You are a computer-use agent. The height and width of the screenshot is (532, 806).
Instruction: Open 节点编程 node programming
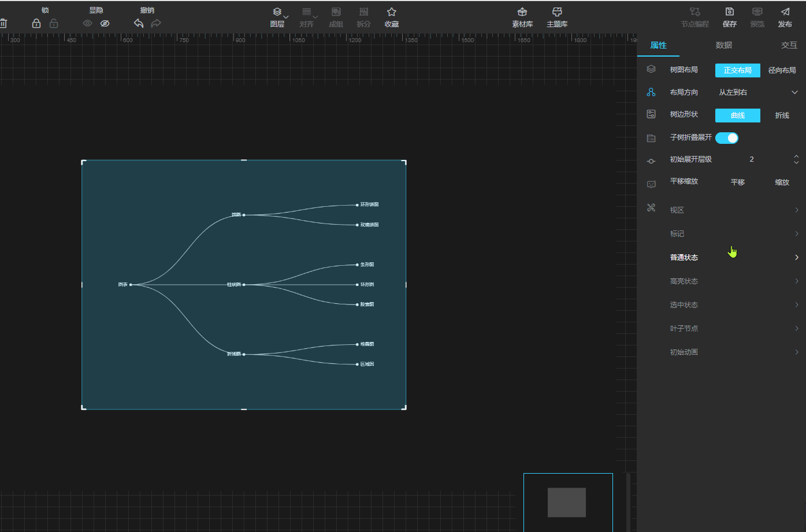(695, 17)
